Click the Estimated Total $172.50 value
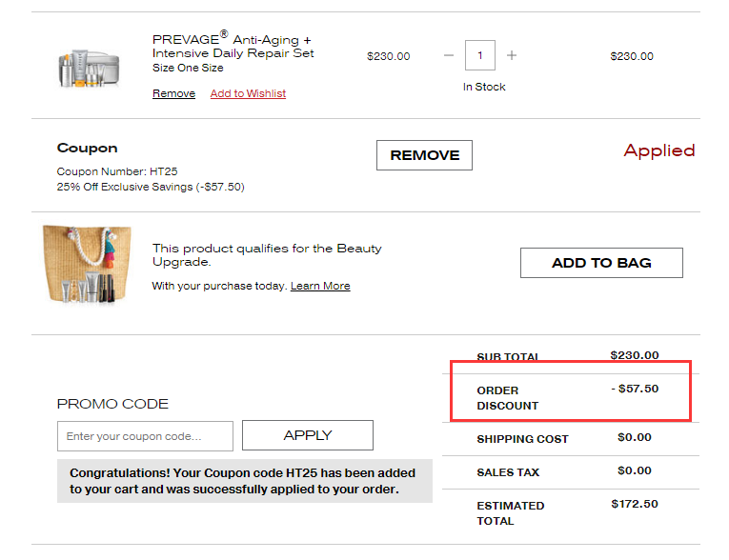Screen dimensions: 729x560 635,504
